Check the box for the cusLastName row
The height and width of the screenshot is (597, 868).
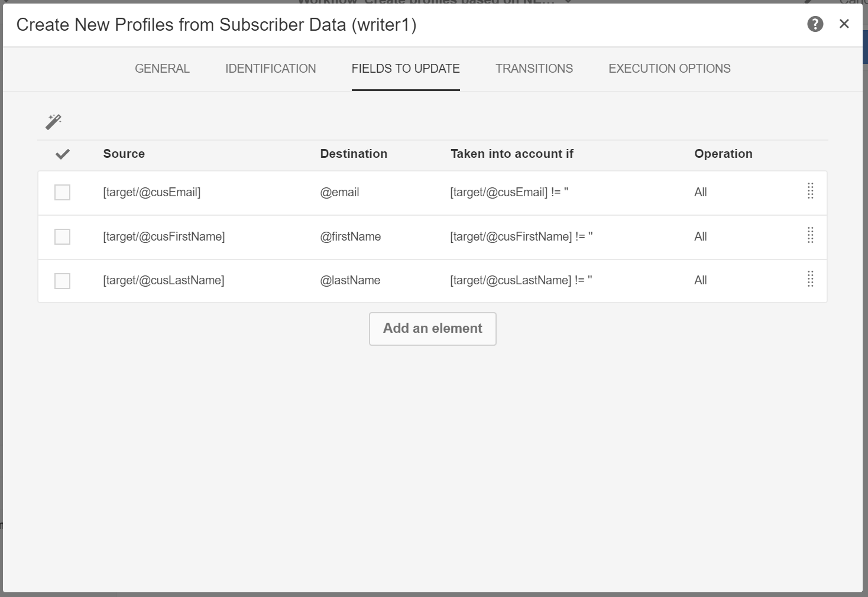(x=62, y=281)
